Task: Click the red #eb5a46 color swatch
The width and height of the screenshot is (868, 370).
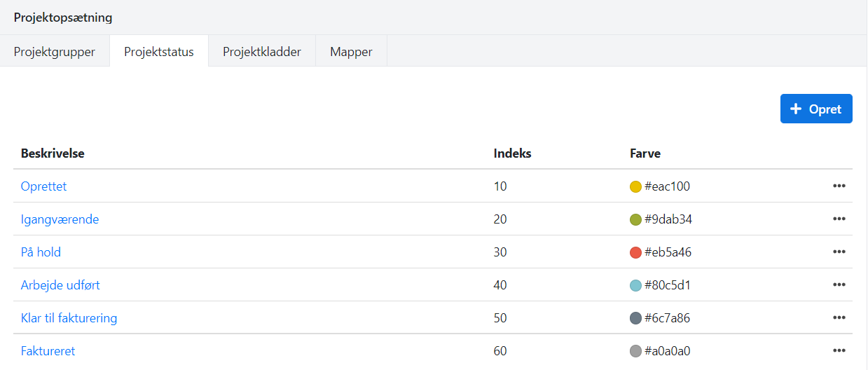Action: (636, 252)
